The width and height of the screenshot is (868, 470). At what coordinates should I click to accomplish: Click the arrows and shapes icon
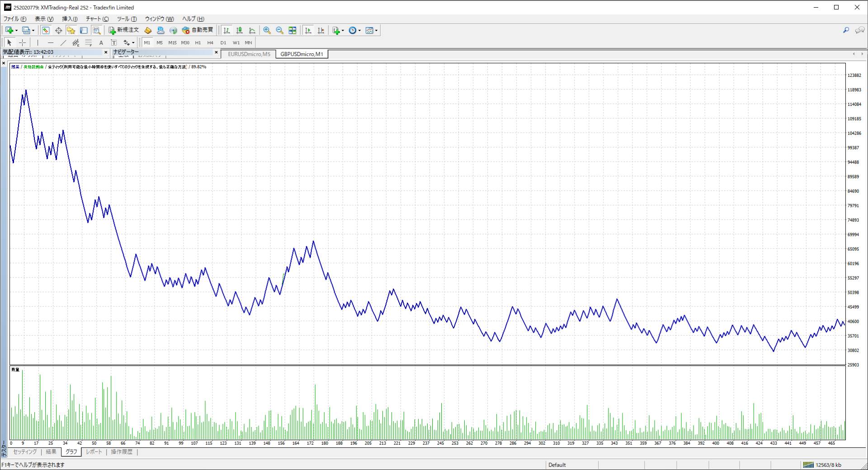(x=127, y=42)
